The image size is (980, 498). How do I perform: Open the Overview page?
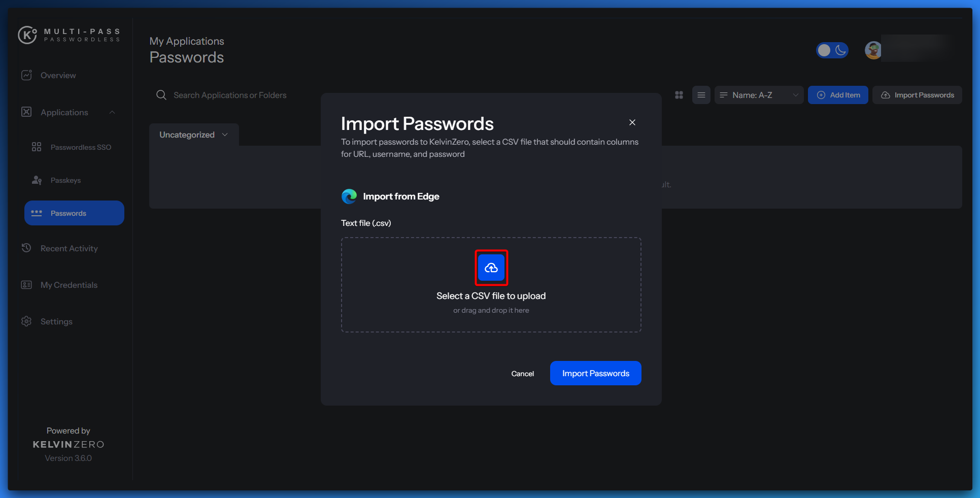pyautogui.click(x=58, y=75)
